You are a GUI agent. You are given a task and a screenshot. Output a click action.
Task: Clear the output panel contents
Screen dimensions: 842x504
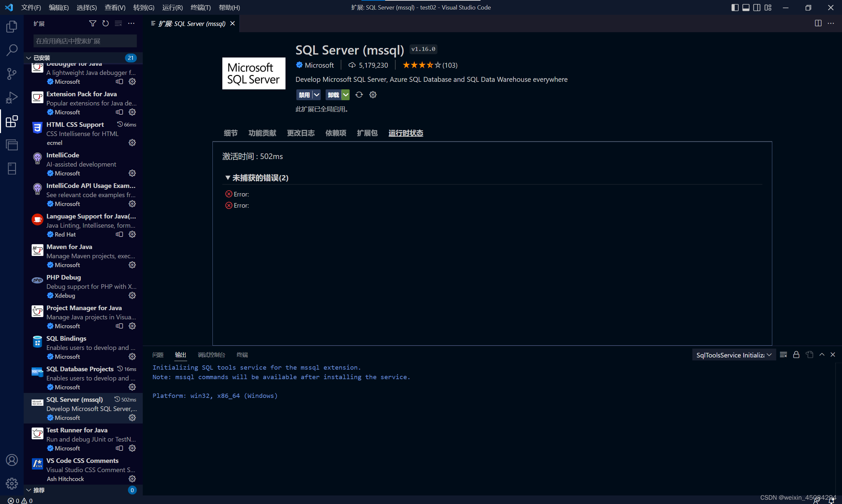tap(783, 354)
